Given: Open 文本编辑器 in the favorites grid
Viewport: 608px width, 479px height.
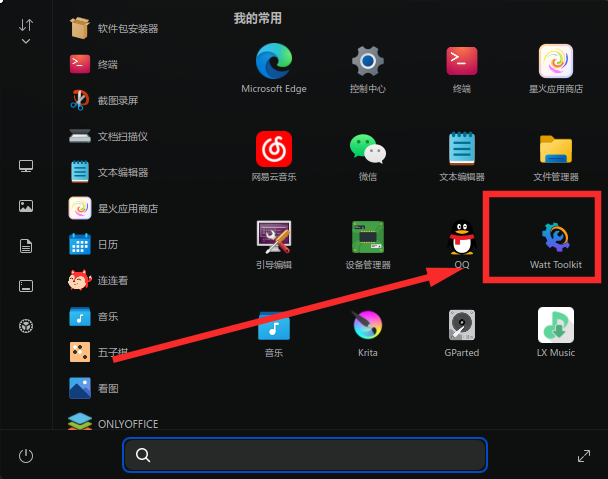Looking at the screenshot, I should click(461, 156).
